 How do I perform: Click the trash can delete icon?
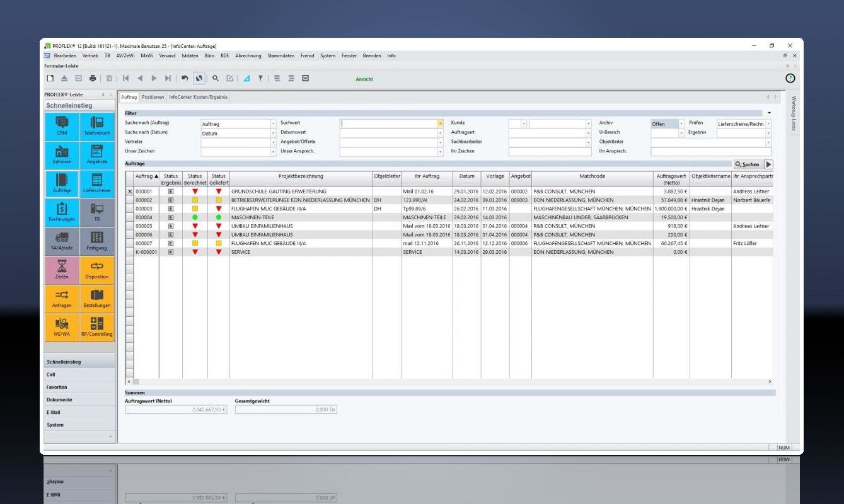click(x=109, y=78)
